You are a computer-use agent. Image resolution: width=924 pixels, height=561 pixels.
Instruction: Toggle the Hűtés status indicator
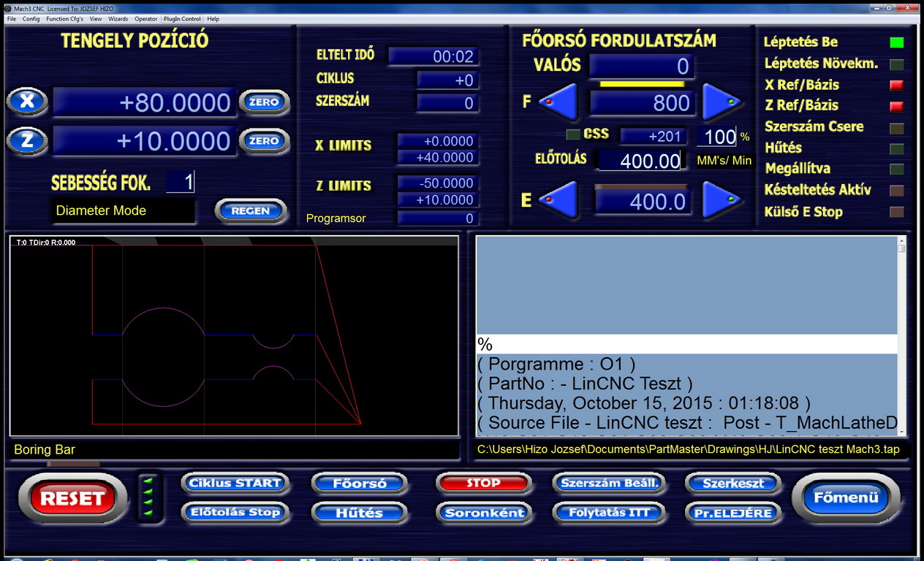point(896,148)
